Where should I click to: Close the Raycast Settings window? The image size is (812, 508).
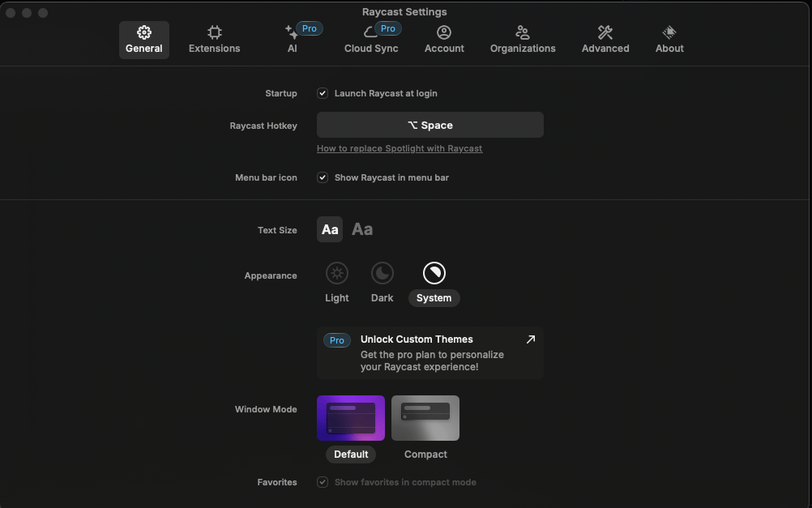11,12
